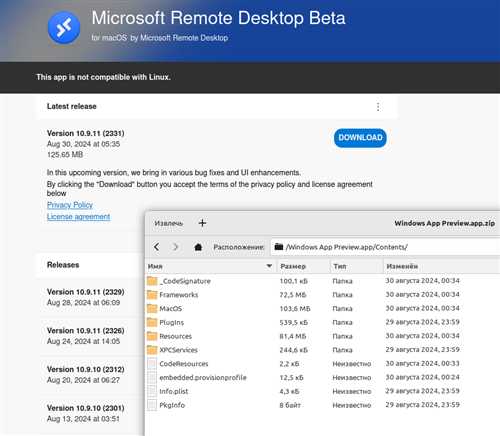Sort by the Изменён column header
Screen dimensions: 500x436
pos(402,266)
